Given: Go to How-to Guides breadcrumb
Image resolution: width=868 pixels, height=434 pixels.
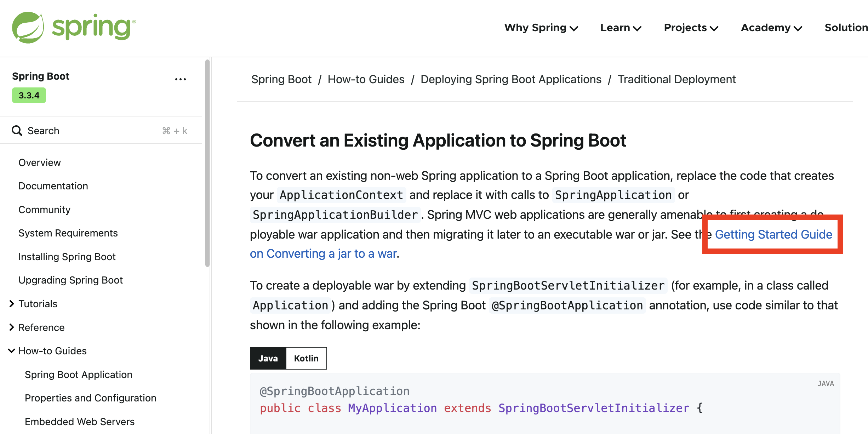Looking at the screenshot, I should coord(366,79).
